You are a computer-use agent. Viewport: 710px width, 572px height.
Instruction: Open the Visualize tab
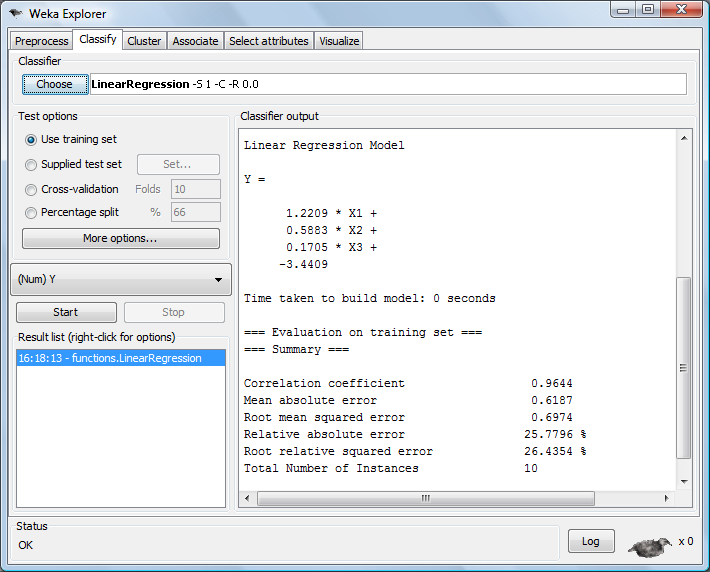coord(339,41)
